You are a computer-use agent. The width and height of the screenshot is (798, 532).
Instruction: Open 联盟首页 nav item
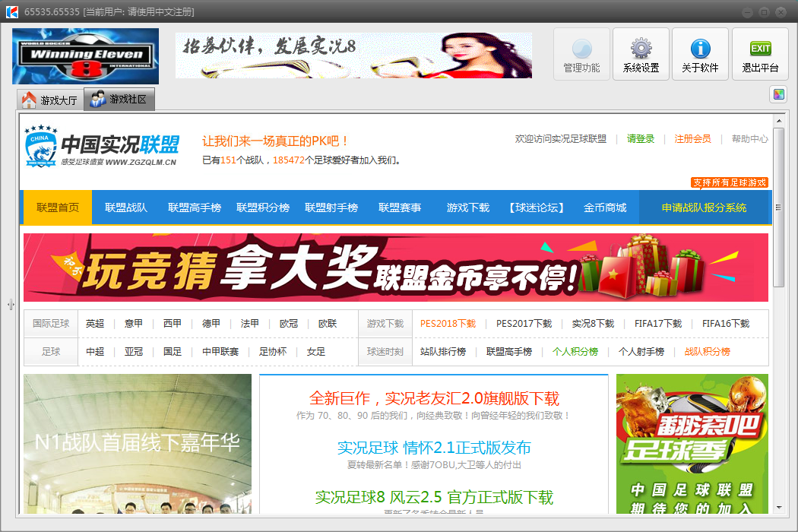click(x=58, y=207)
